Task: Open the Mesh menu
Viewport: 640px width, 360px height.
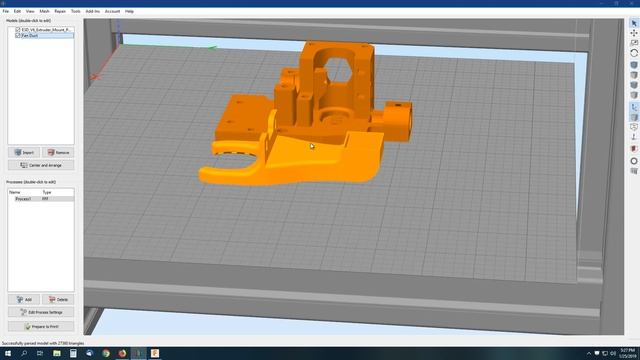Action: click(x=44, y=11)
